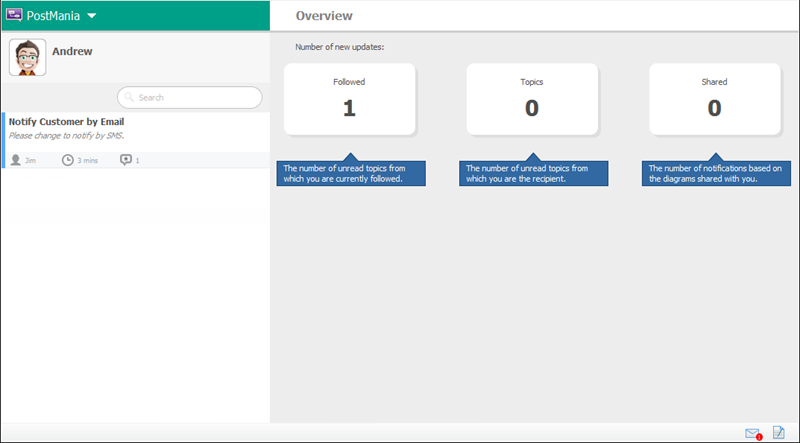
Task: Click the Topics description tooltip
Action: point(534,173)
